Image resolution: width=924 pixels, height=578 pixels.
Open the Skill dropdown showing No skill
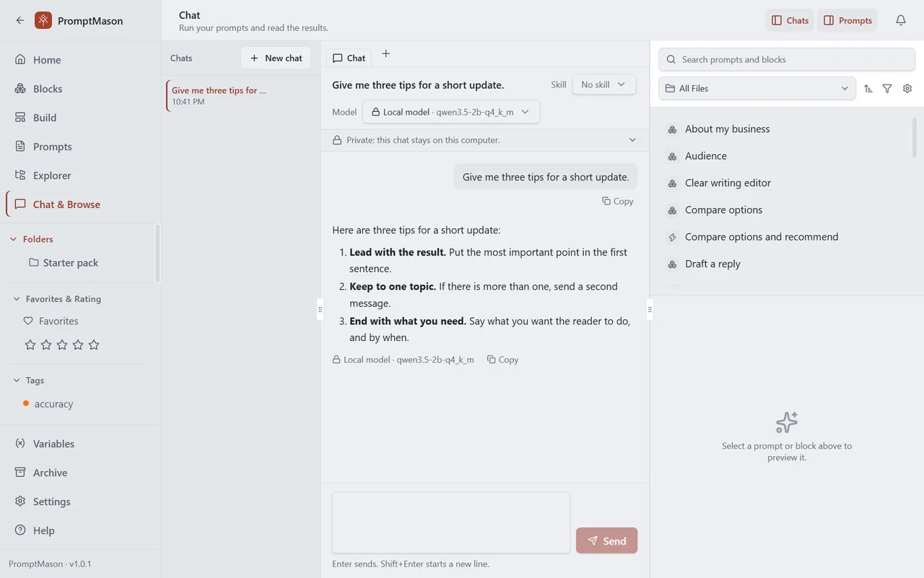point(604,85)
